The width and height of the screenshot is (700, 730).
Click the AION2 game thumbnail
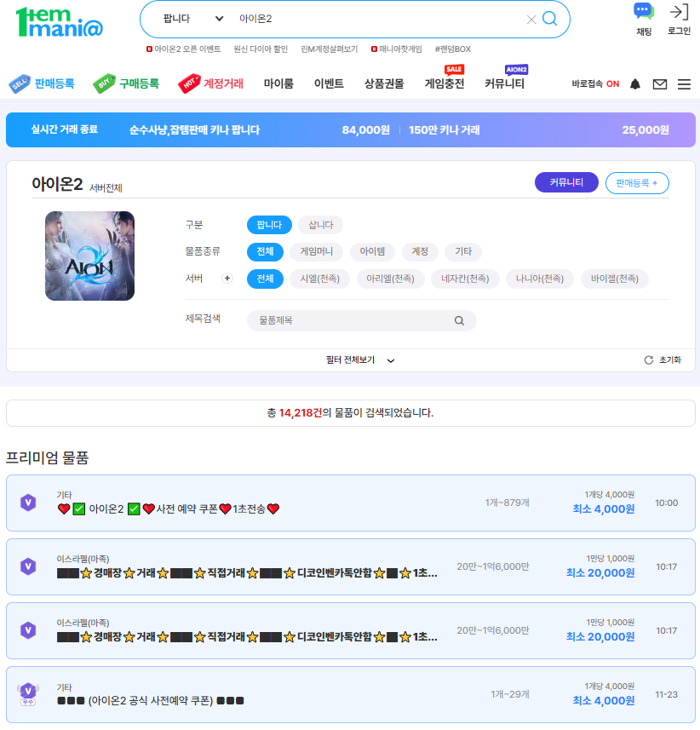[x=89, y=256]
